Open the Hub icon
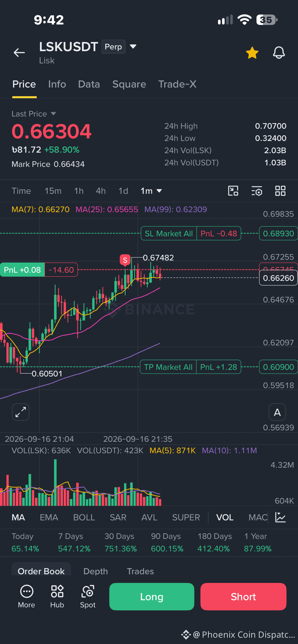The image size is (298, 644). (x=57, y=597)
